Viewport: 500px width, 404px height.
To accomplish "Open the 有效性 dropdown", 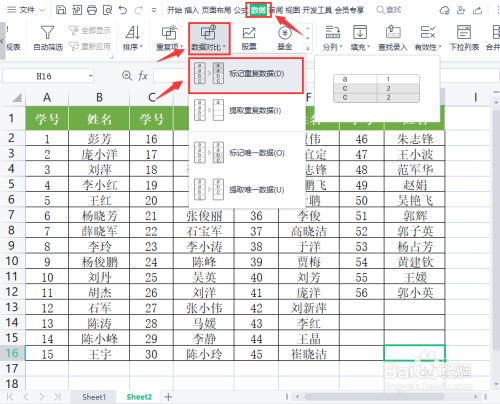I will [428, 38].
